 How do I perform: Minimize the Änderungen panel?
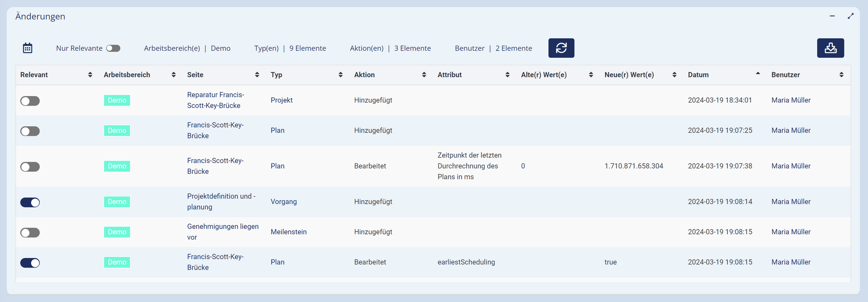832,16
